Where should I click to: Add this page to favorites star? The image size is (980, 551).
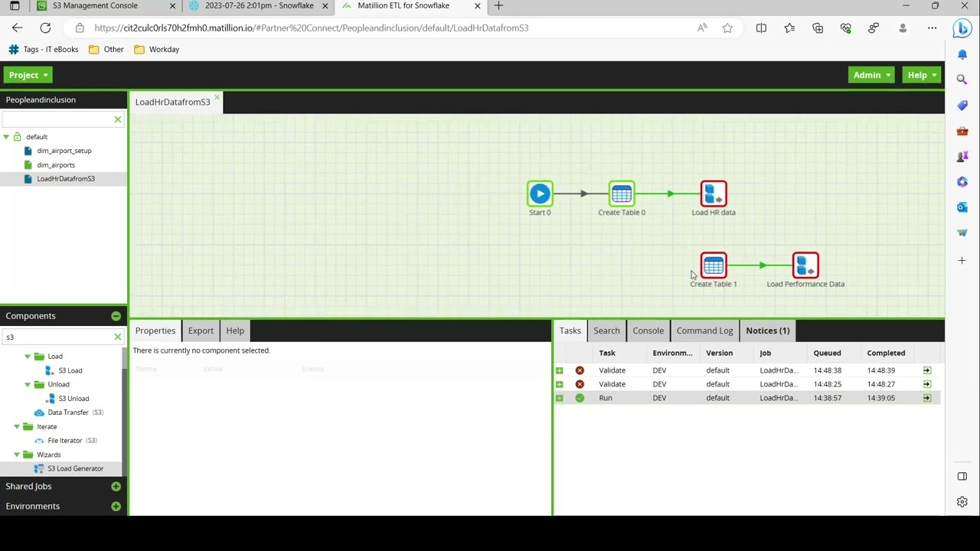point(727,28)
